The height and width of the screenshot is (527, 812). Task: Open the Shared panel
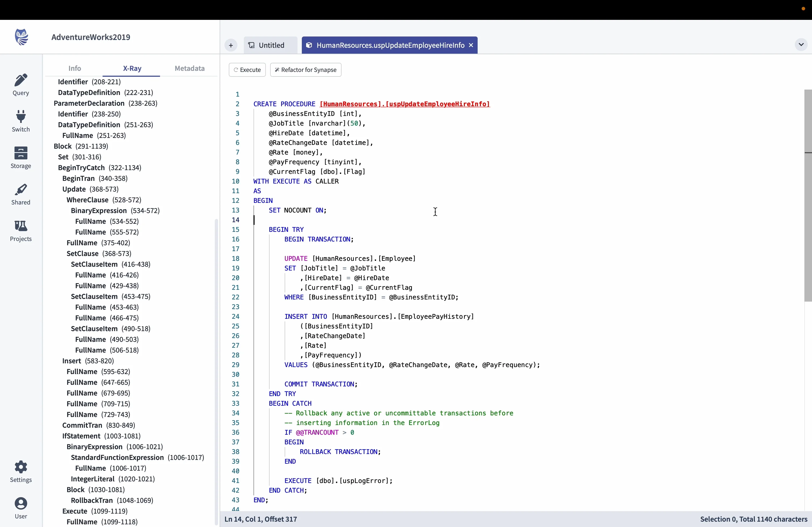21,194
